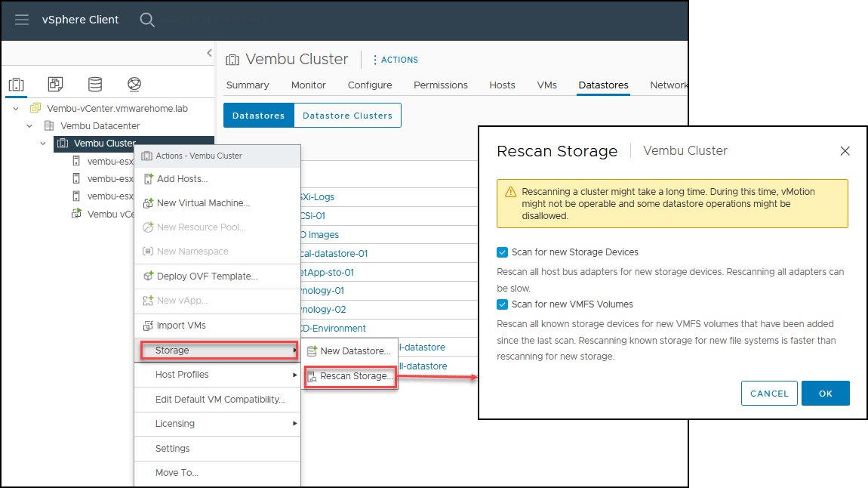
Task: Open the Synology-01 datastore link
Action: point(323,291)
